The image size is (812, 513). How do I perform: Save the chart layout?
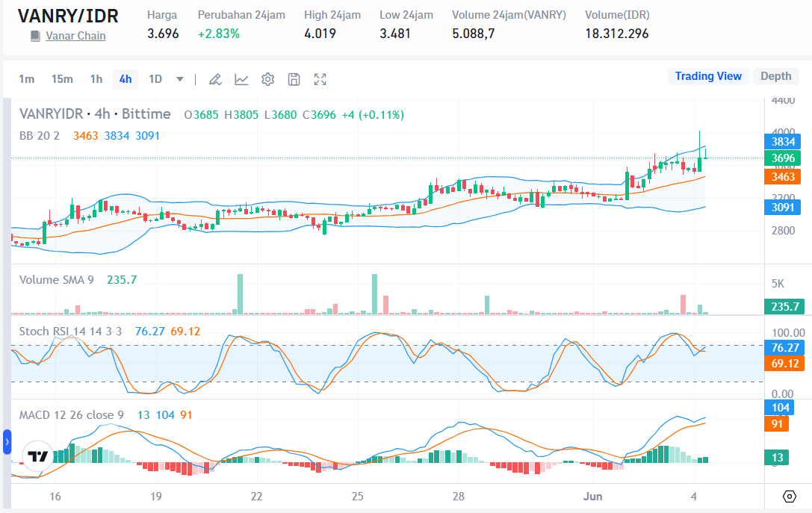[294, 78]
